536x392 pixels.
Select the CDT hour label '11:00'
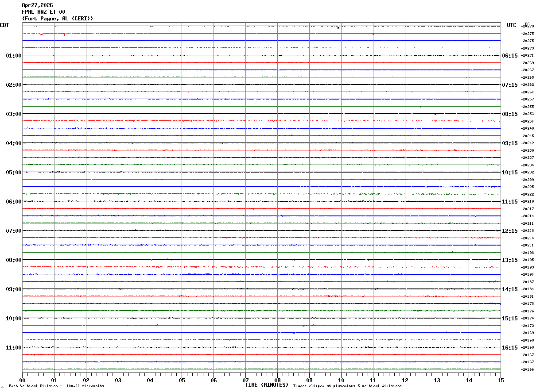[x=14, y=348]
